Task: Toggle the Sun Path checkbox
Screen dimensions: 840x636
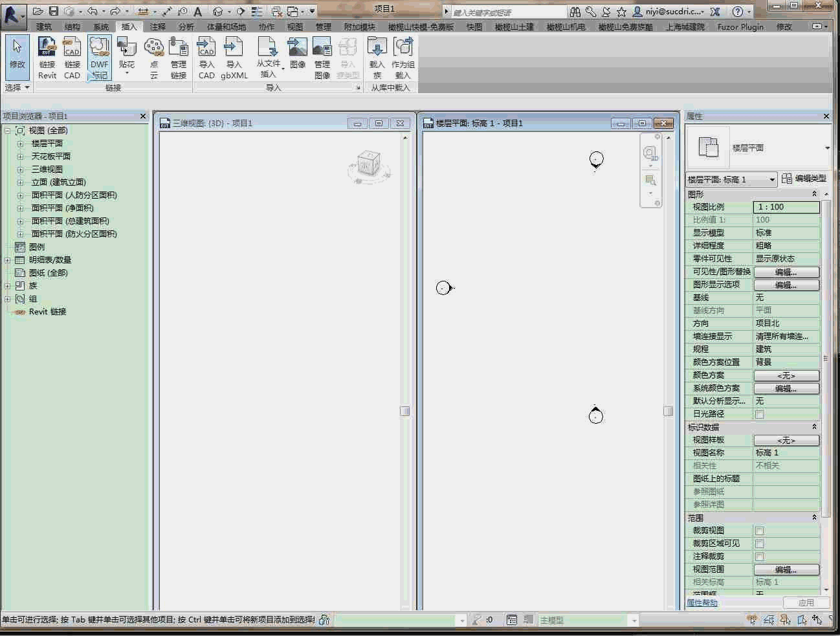Action: click(x=760, y=414)
